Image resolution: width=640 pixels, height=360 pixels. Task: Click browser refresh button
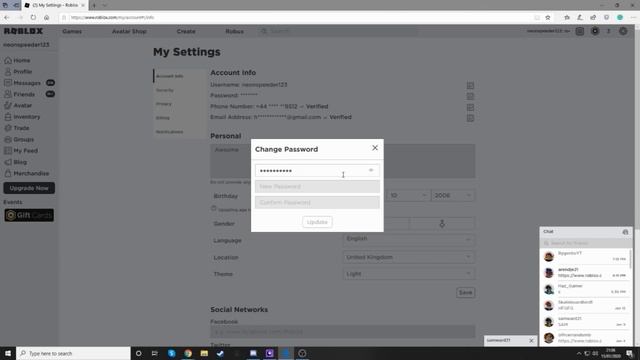[x=33, y=18]
